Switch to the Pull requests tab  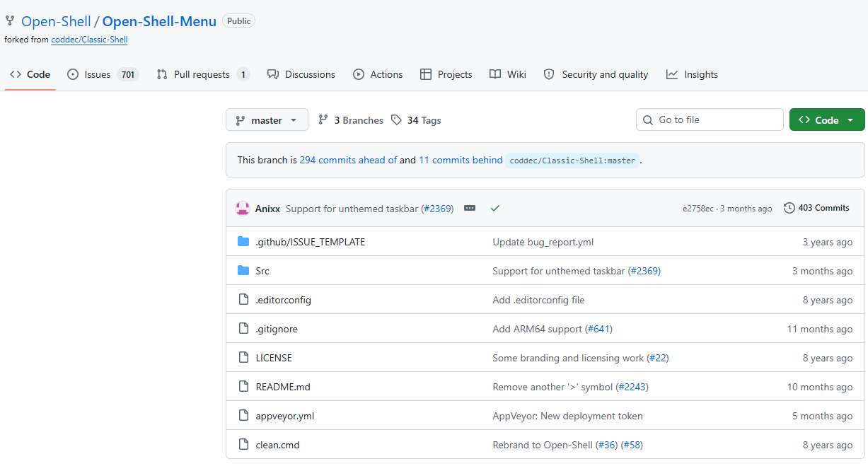(x=202, y=74)
